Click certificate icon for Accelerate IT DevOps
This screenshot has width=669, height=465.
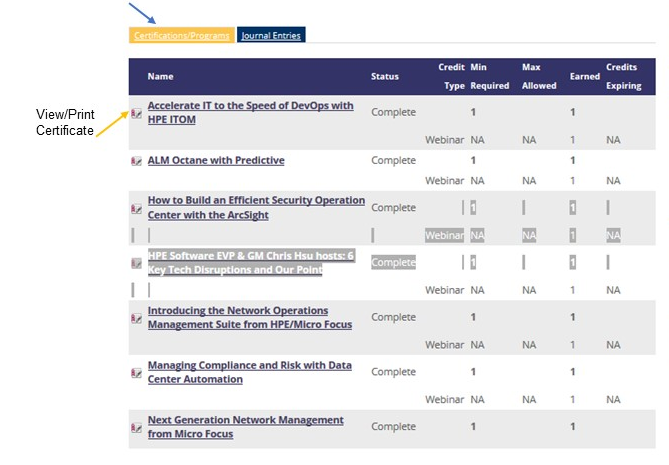[x=137, y=112]
